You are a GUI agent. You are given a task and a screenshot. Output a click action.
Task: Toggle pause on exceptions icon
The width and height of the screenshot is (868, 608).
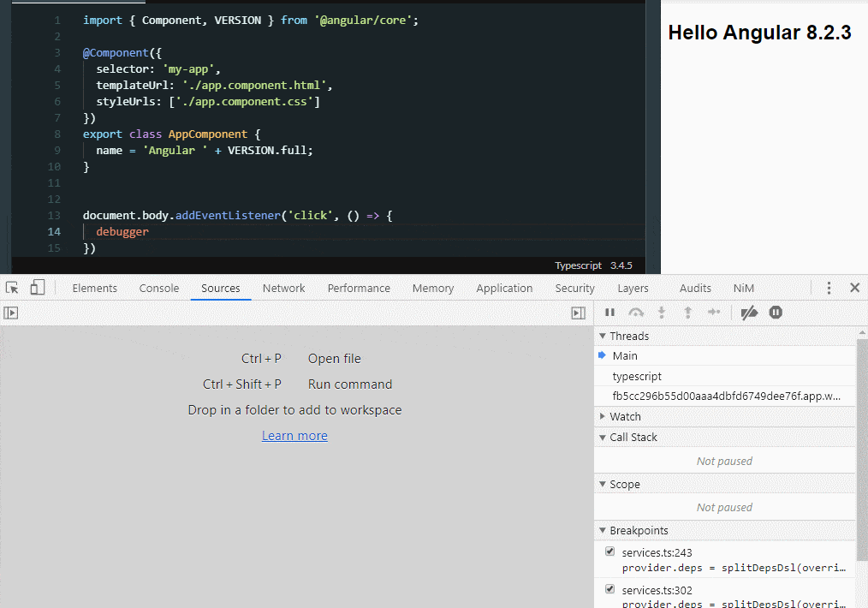tap(776, 313)
